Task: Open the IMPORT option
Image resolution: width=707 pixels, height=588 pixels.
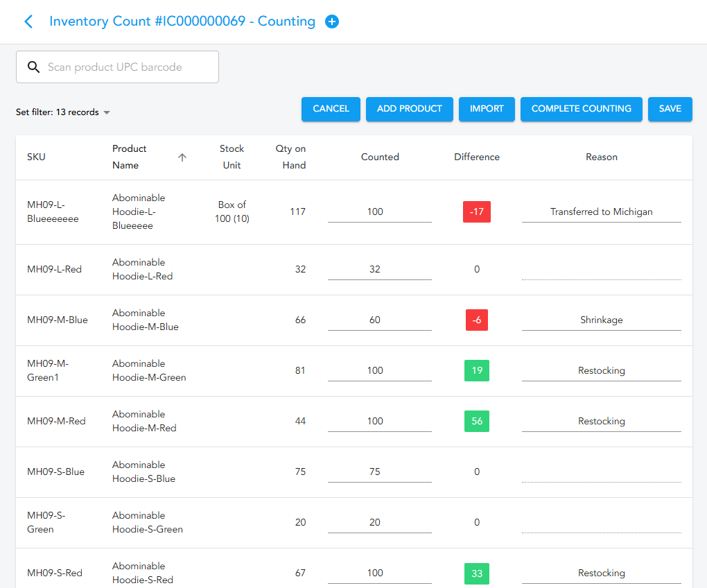Action: (x=487, y=109)
